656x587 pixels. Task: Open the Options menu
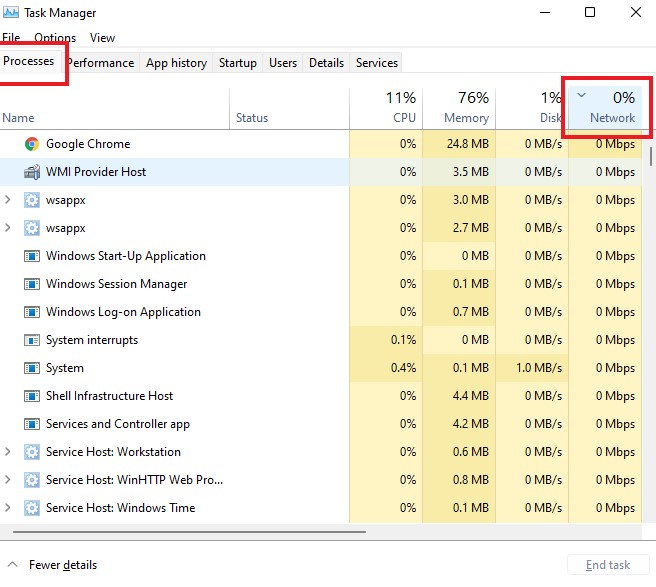click(x=55, y=38)
